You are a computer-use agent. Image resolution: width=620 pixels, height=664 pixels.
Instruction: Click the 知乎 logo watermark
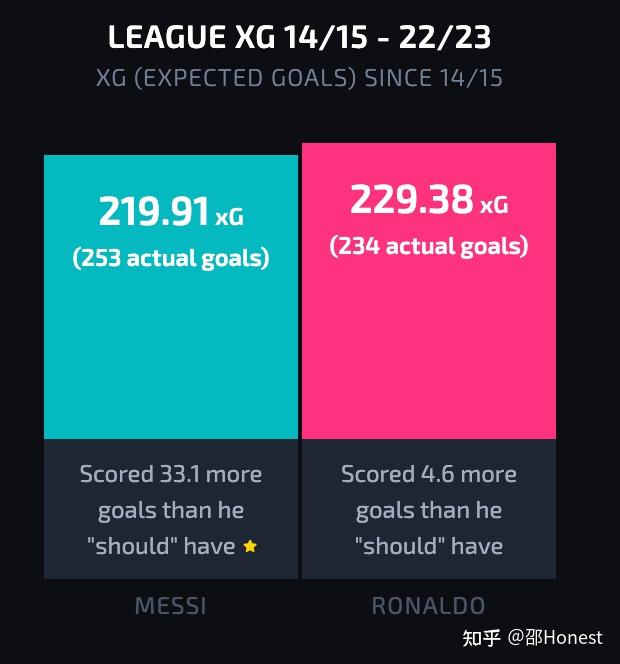(x=482, y=638)
